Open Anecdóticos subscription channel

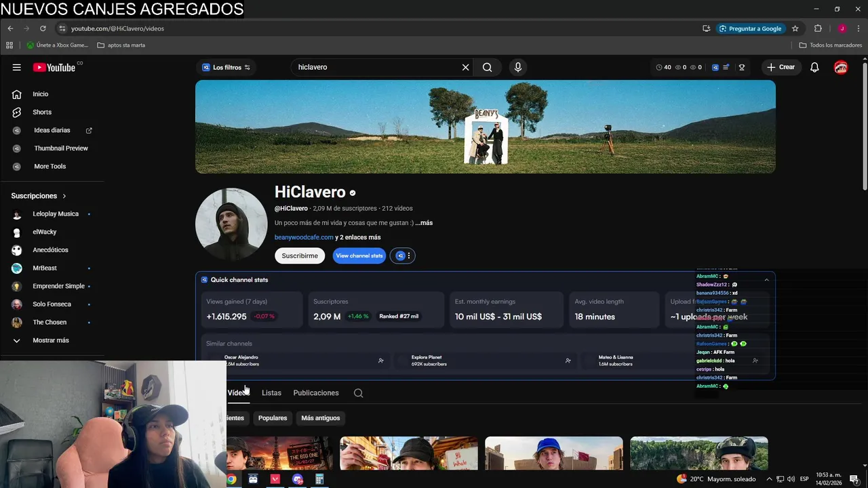click(x=52, y=250)
